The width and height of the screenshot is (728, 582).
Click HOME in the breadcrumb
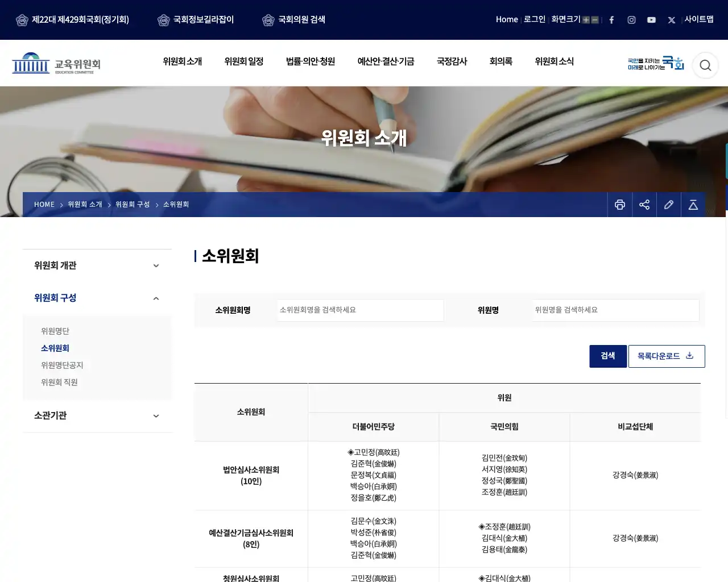click(44, 205)
